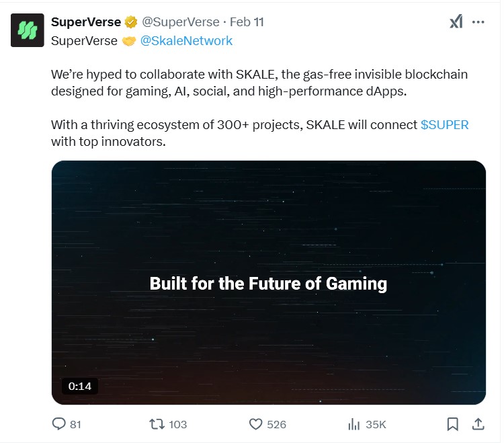Click the @SuperVerse handle
Screen dimensions: 504x443
[179, 22]
